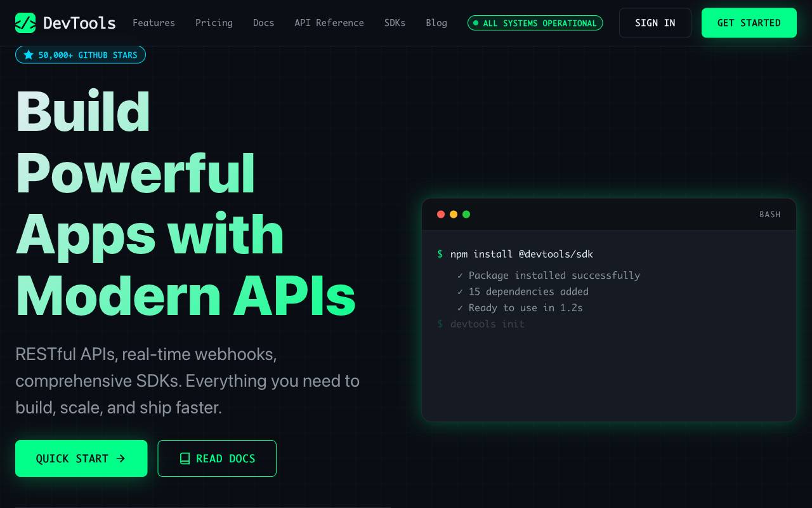
Task: Click the SIGN IN button
Action: (655, 23)
